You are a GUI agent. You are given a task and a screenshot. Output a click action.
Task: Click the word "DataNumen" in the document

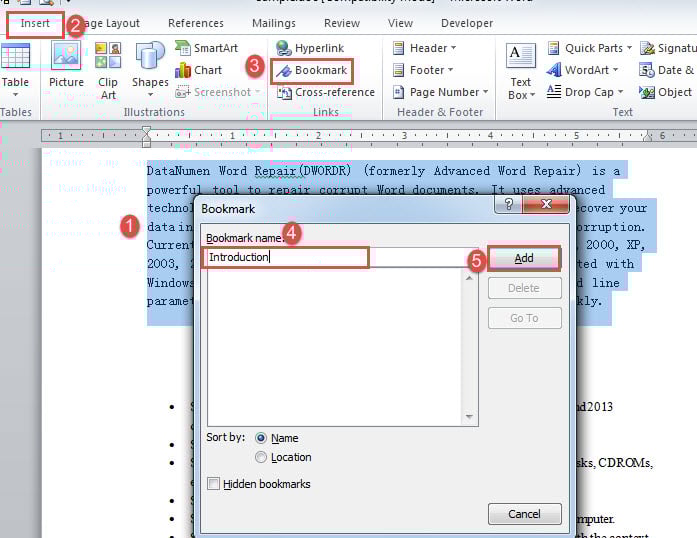click(x=178, y=171)
